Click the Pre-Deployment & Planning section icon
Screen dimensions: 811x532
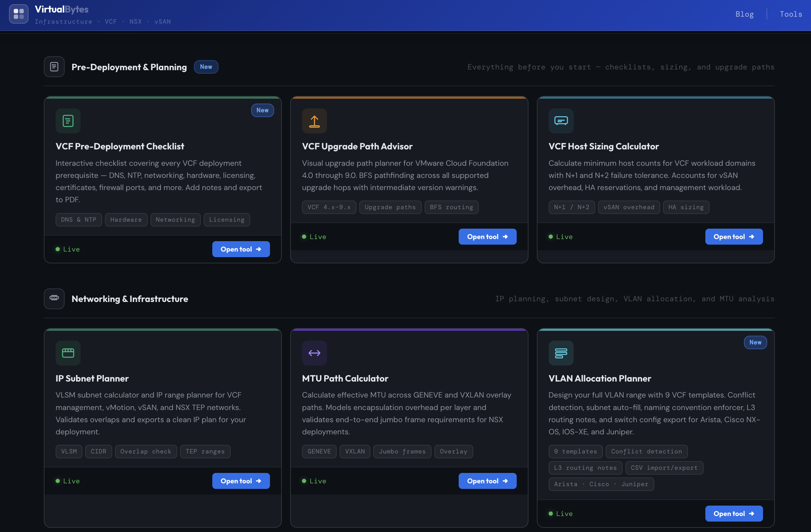[54, 67]
